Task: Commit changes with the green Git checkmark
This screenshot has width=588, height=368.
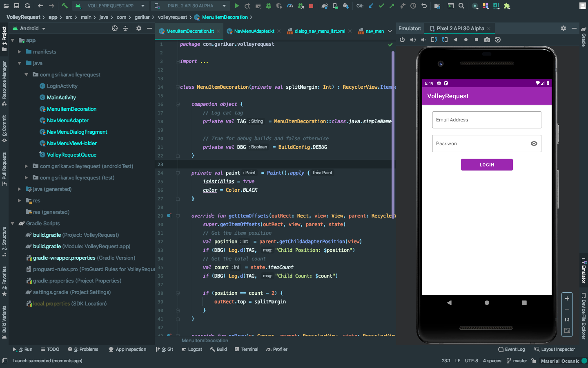Action: (382, 6)
